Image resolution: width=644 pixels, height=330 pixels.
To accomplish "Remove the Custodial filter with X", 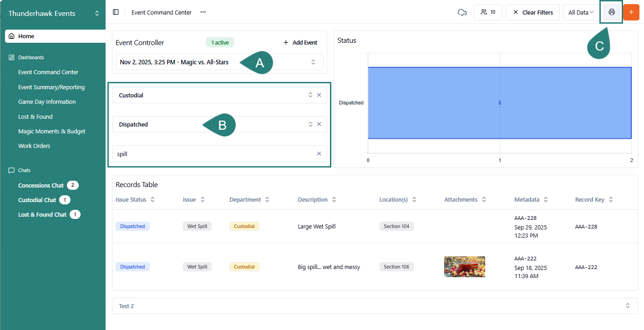I will (x=319, y=95).
